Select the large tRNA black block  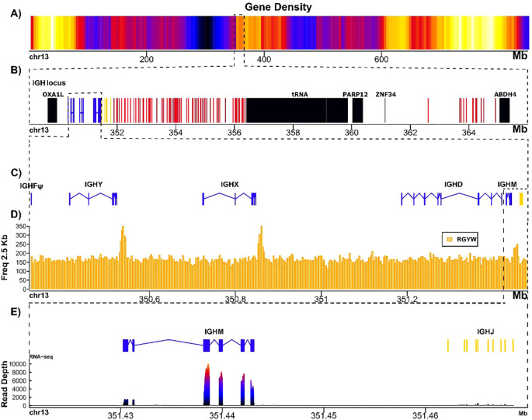click(297, 110)
